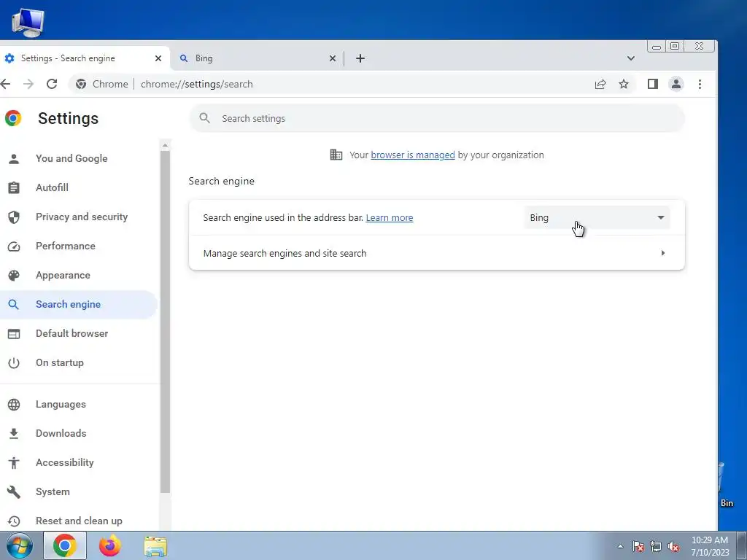Click the Show desktop strip

click(x=742, y=545)
